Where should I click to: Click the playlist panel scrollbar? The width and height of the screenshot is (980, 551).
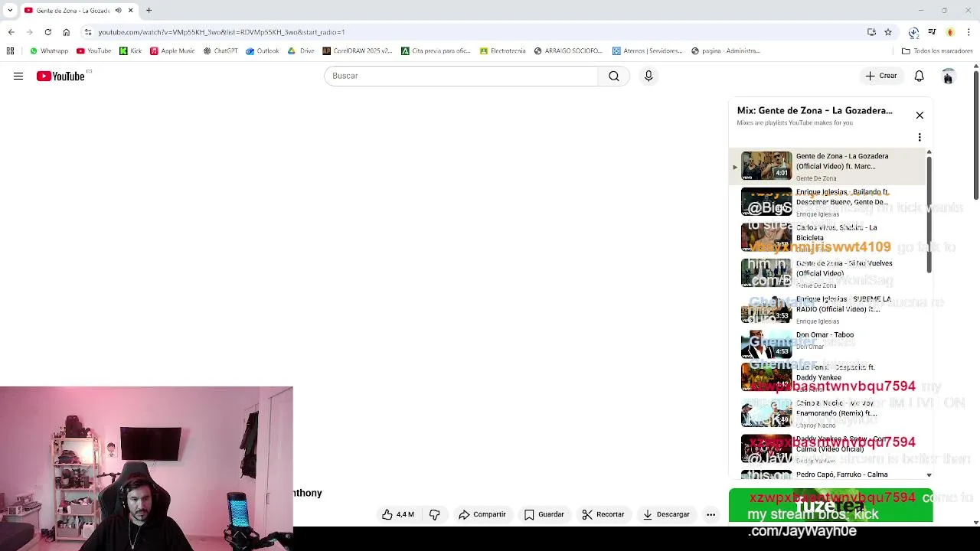click(x=929, y=214)
